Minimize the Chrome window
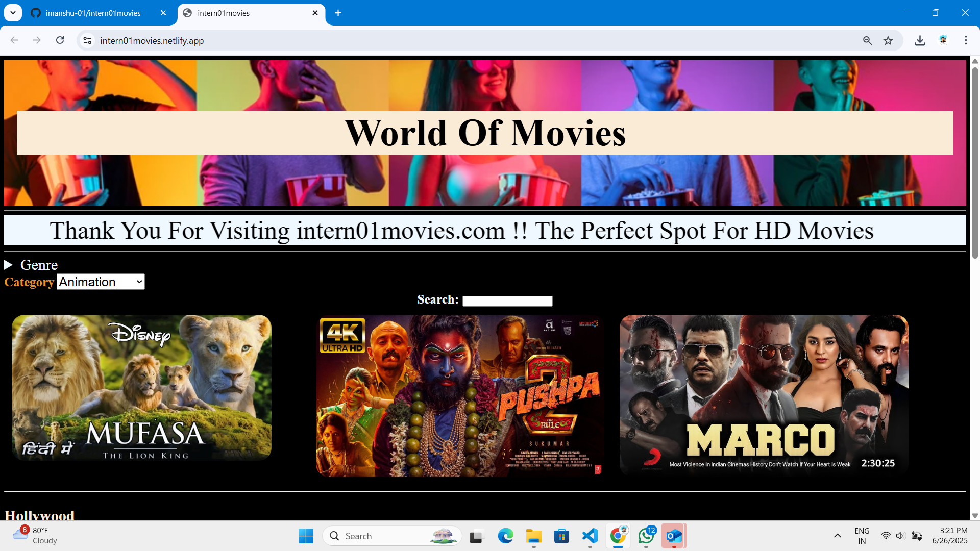The width and height of the screenshot is (980, 551). click(907, 13)
